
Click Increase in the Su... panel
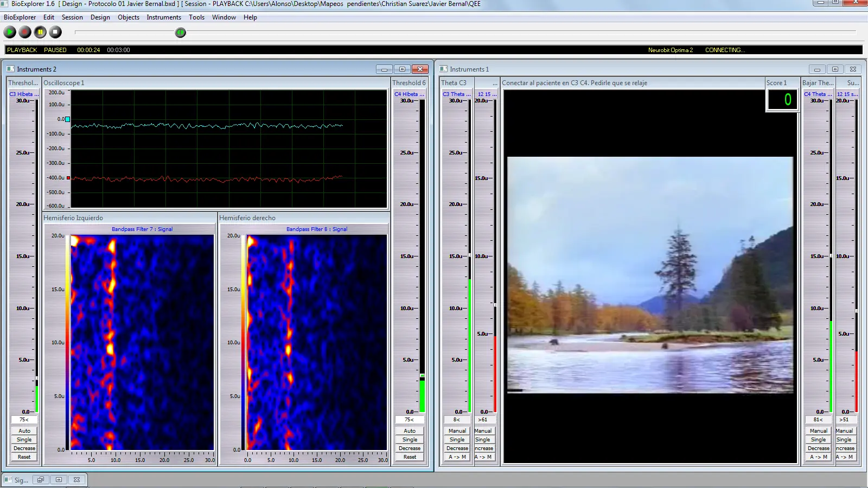[845, 448]
